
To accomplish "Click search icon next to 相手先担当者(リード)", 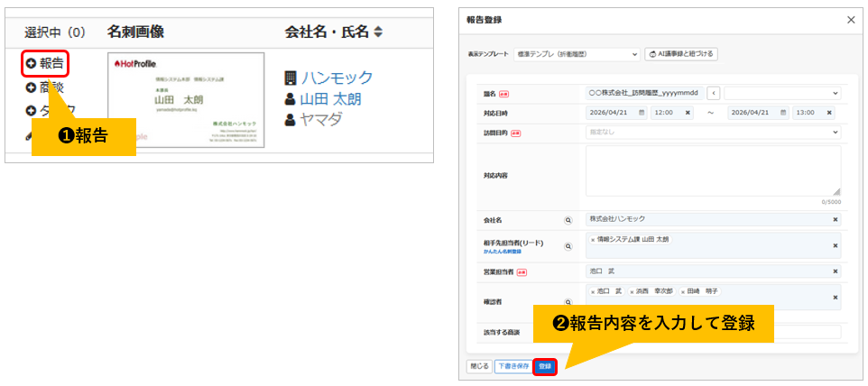I will (568, 246).
